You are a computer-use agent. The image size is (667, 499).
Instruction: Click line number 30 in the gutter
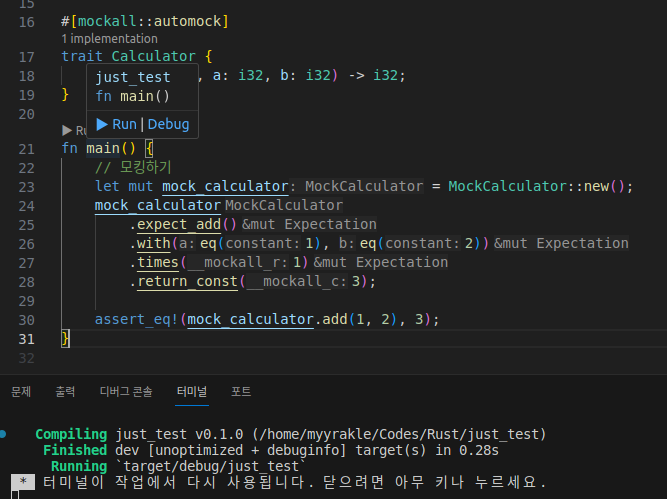[x=26, y=319]
